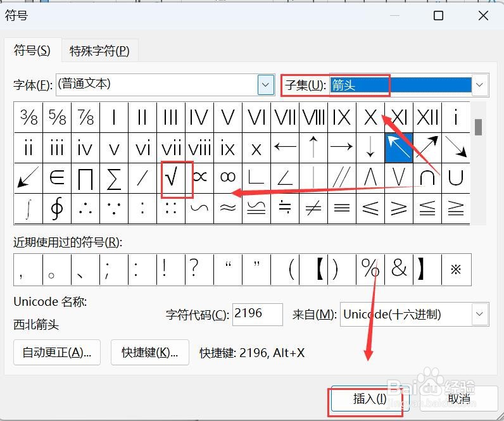Screen dimensions: 504x421
Task: Select the product symbol ∏
Action: point(85,178)
